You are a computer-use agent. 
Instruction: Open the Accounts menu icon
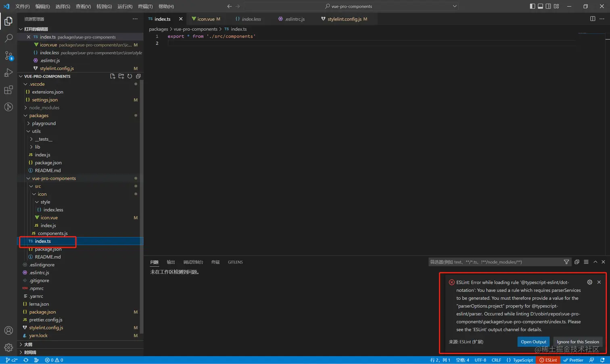[x=8, y=331]
